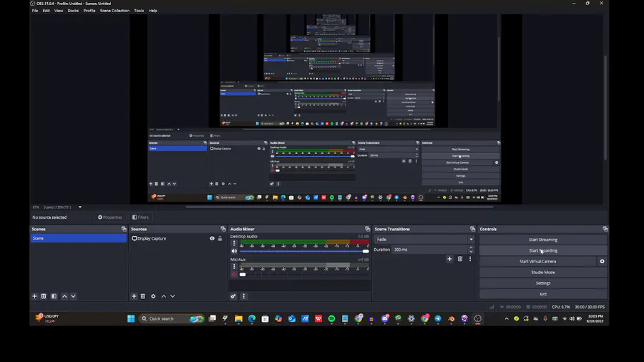Viewport: 644px width, 362px height.
Task: Open Desktop Audio three-dot options
Action: click(234, 243)
